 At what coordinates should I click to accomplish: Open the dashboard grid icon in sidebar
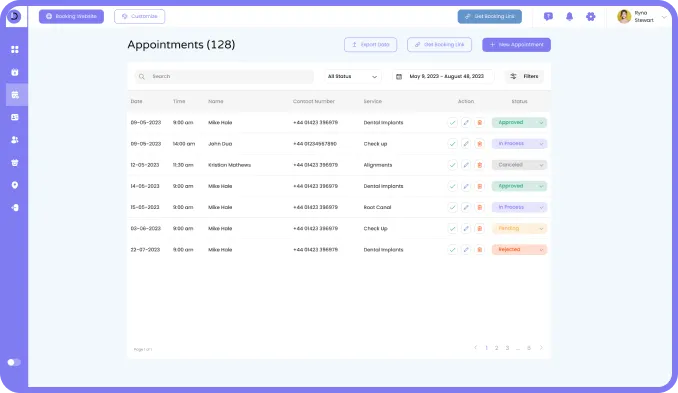[x=15, y=50]
